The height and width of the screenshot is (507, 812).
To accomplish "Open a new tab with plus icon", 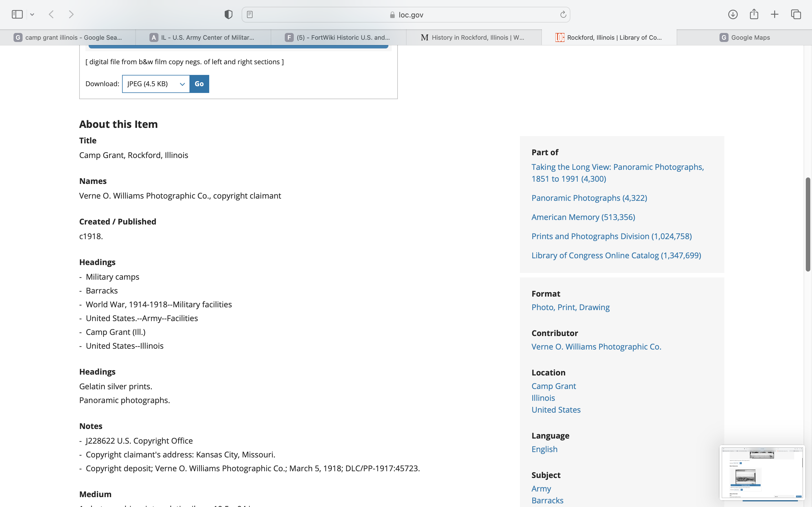I will point(775,14).
